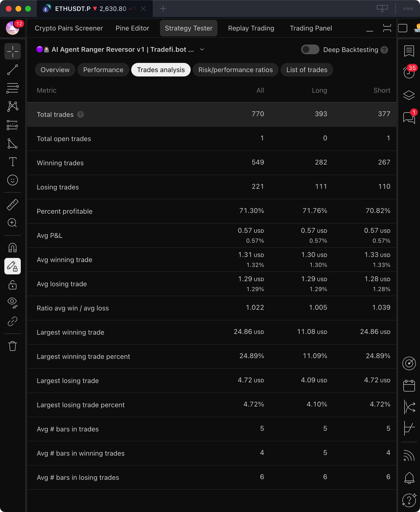Click the Total trades help icon

pyautogui.click(x=80, y=114)
